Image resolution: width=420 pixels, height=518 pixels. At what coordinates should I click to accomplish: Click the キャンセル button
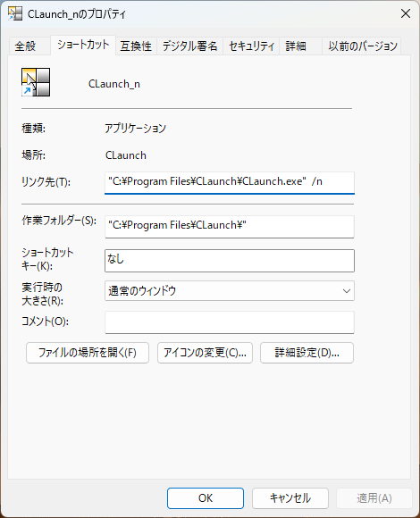tap(290, 498)
